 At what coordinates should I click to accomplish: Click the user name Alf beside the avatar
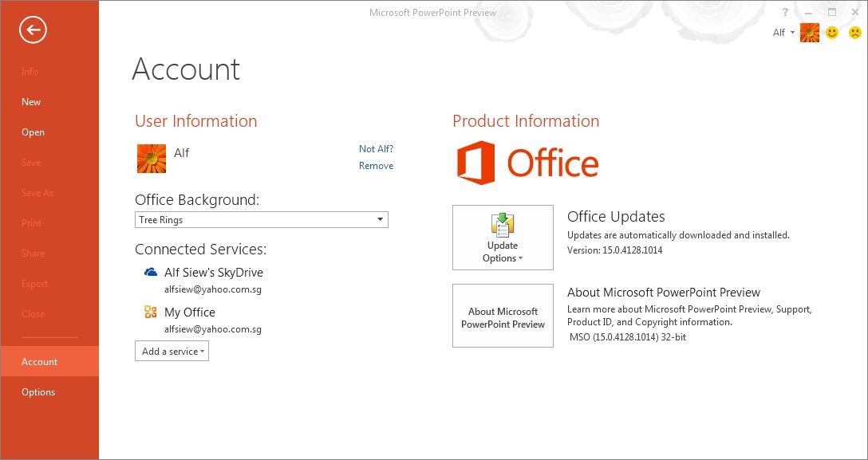click(182, 152)
